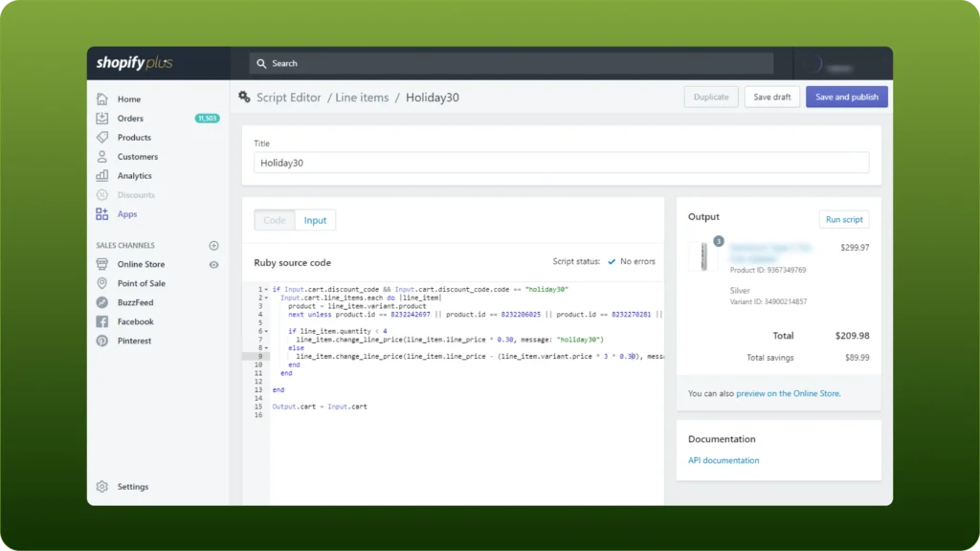
Task: Open Settings with the gear icon
Action: [102, 487]
